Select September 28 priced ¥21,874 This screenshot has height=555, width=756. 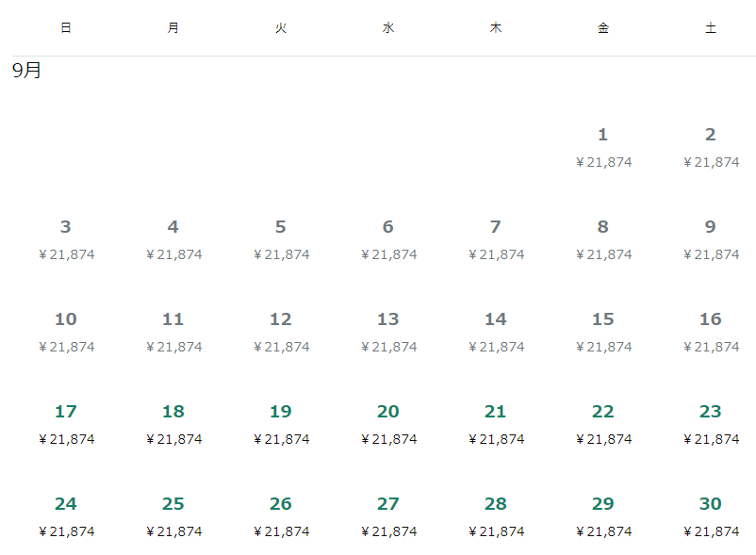[x=496, y=515]
